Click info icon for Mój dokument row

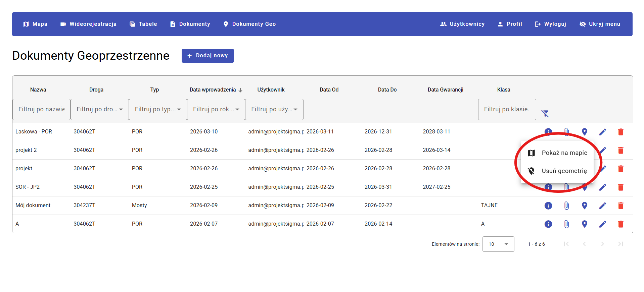tap(548, 206)
